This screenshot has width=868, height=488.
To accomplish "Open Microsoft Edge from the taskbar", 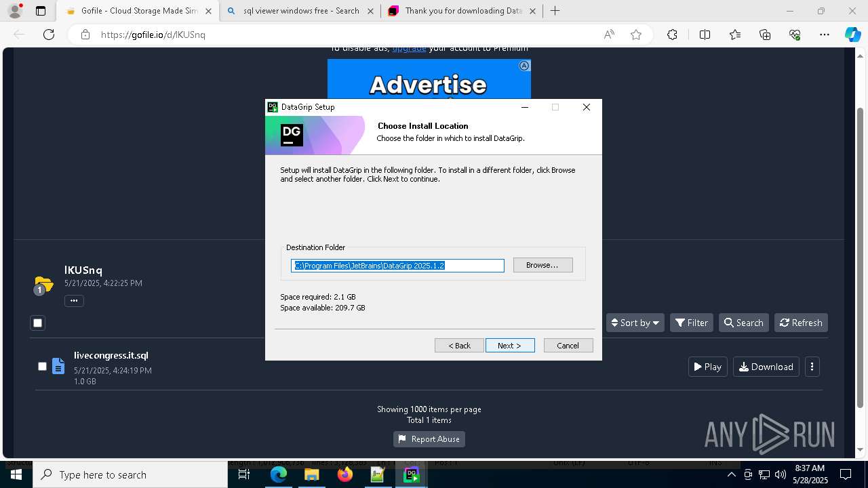I will coord(279,474).
